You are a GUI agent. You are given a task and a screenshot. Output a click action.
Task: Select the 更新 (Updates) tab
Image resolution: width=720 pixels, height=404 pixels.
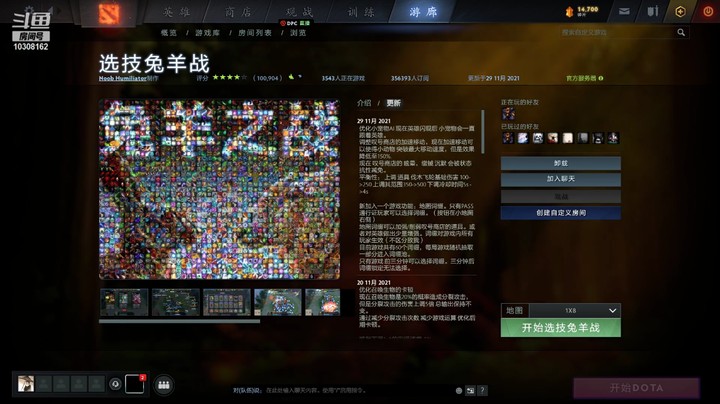[394, 103]
